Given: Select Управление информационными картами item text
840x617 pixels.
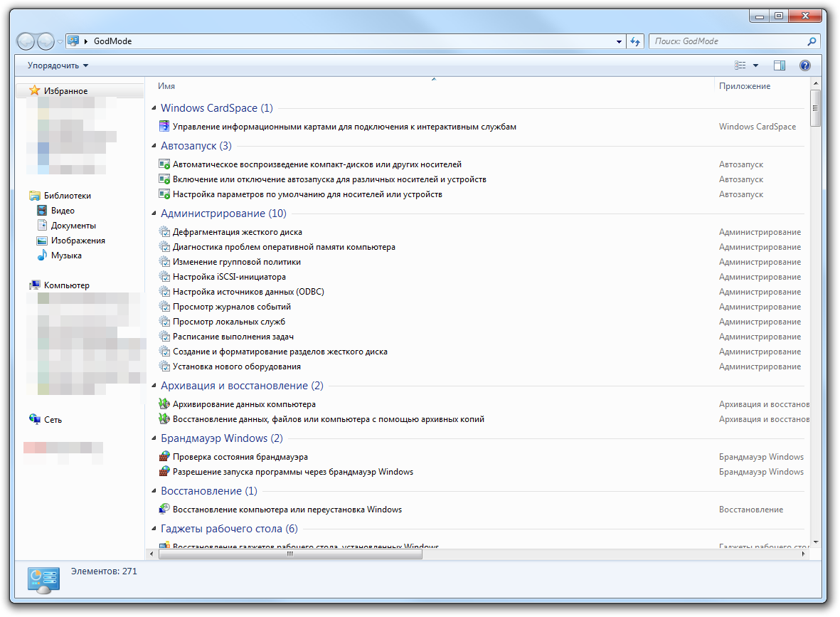Looking at the screenshot, I should (x=344, y=127).
